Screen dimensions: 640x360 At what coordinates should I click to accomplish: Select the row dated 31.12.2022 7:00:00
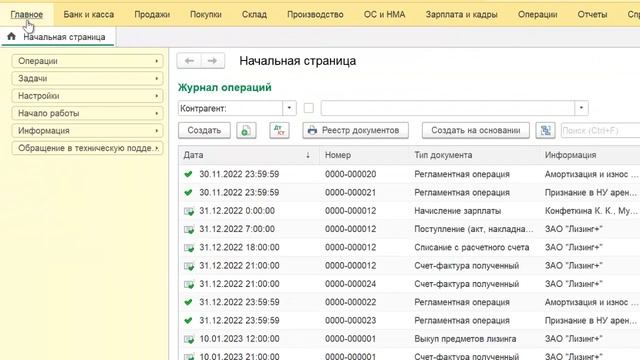(x=409, y=229)
